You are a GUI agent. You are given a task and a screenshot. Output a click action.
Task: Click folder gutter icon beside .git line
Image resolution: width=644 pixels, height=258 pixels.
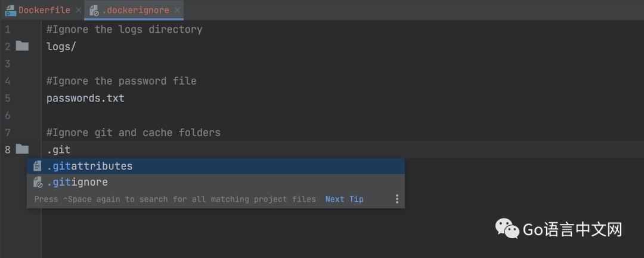(x=23, y=149)
